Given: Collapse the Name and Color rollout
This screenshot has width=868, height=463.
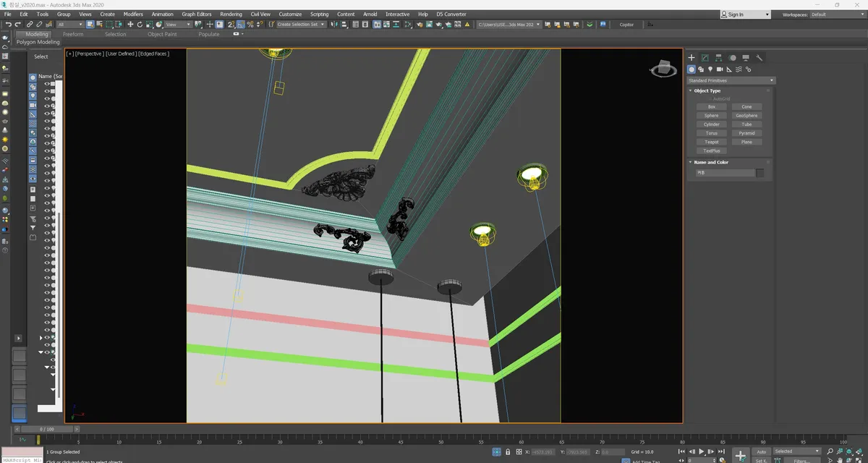Looking at the screenshot, I should pyautogui.click(x=711, y=163).
